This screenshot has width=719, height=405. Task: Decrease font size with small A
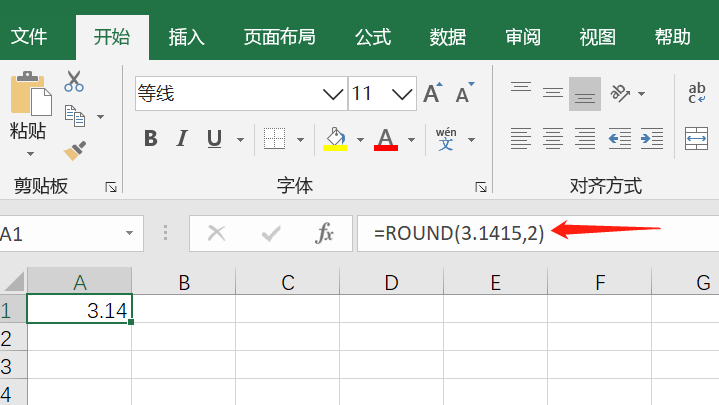point(465,93)
